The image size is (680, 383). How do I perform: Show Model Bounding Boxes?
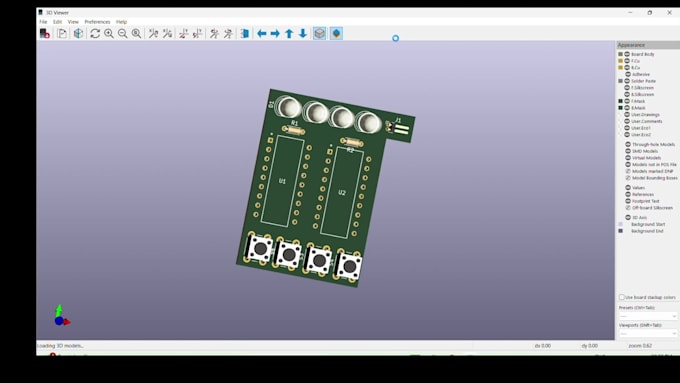pyautogui.click(x=628, y=178)
